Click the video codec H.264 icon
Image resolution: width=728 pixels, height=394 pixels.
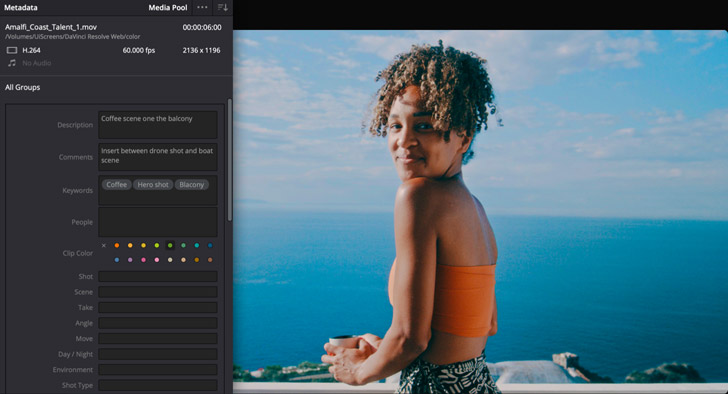(x=12, y=50)
